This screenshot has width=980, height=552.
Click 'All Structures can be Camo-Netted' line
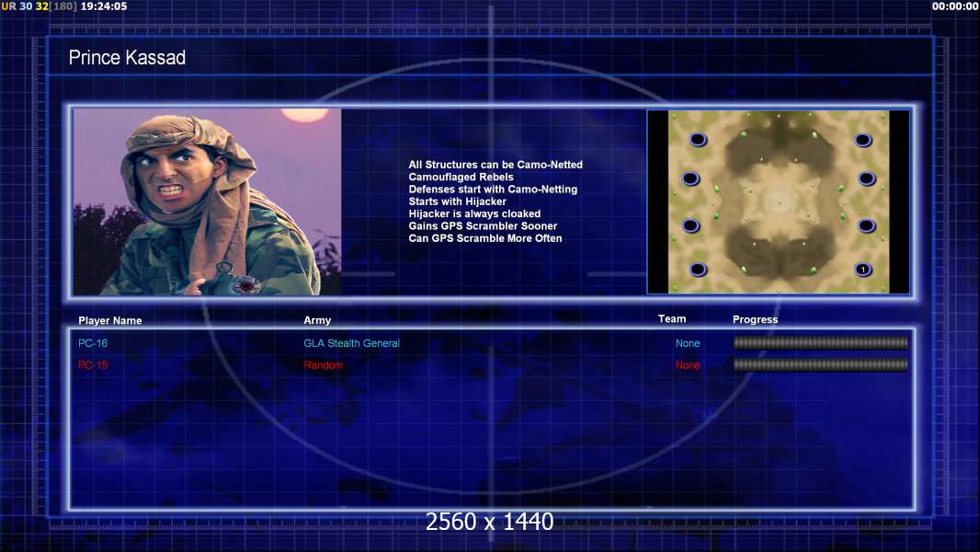click(496, 165)
